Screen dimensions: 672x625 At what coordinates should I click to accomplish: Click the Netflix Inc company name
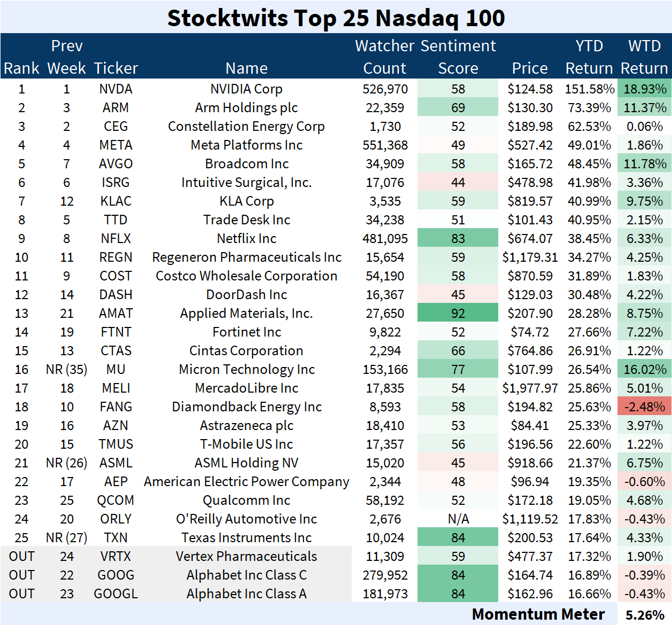pyautogui.click(x=246, y=239)
